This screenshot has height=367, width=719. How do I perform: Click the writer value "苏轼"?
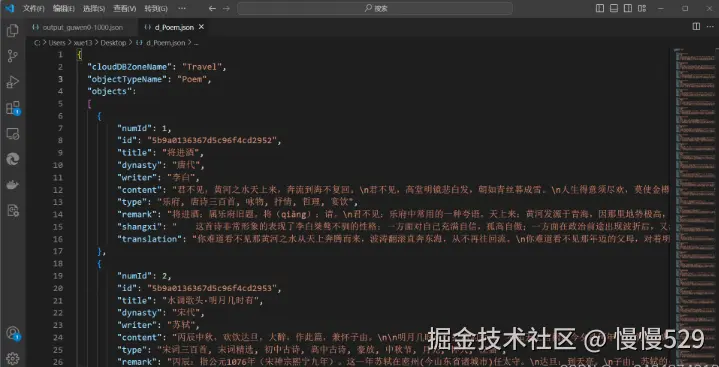[180, 325]
